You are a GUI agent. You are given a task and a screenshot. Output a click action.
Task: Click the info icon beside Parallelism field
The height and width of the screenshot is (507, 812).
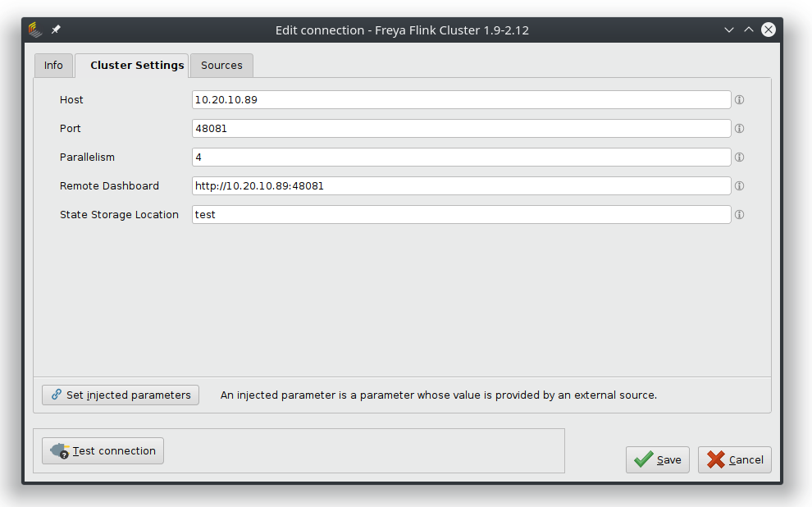[739, 158]
